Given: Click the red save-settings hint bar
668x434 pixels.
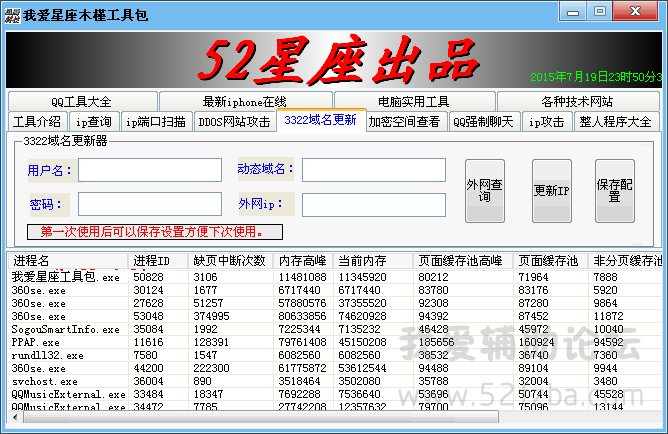Looking at the screenshot, I should [155, 232].
